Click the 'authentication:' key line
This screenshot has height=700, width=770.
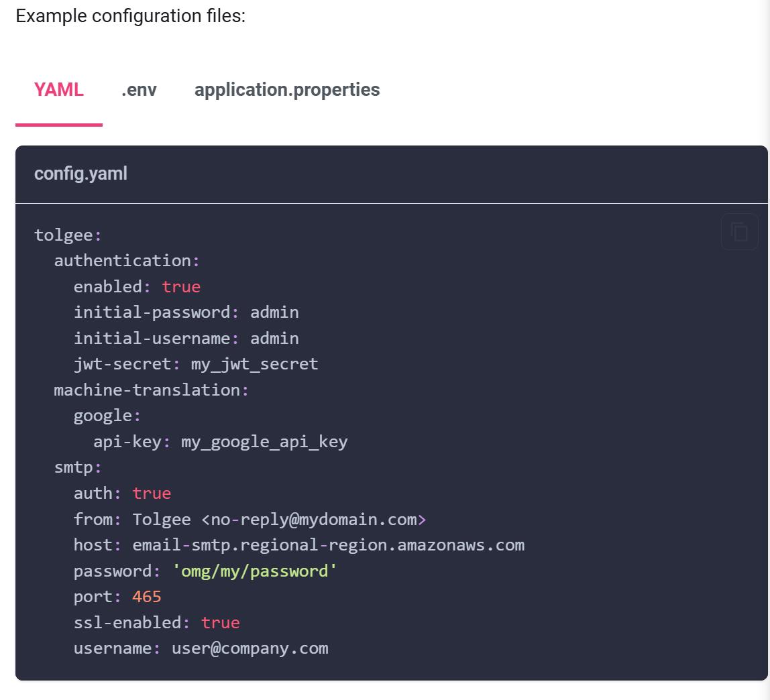click(x=127, y=261)
